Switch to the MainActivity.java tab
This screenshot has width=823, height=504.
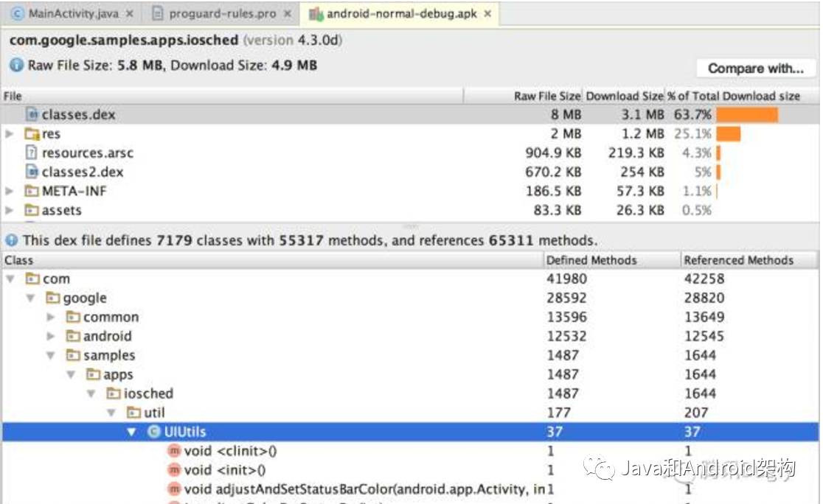(x=72, y=14)
